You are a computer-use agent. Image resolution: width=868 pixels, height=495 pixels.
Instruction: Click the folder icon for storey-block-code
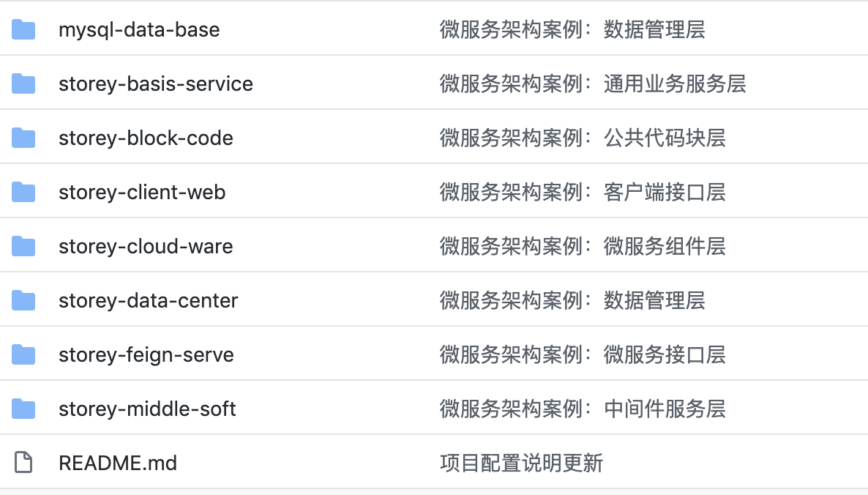pyautogui.click(x=23, y=138)
